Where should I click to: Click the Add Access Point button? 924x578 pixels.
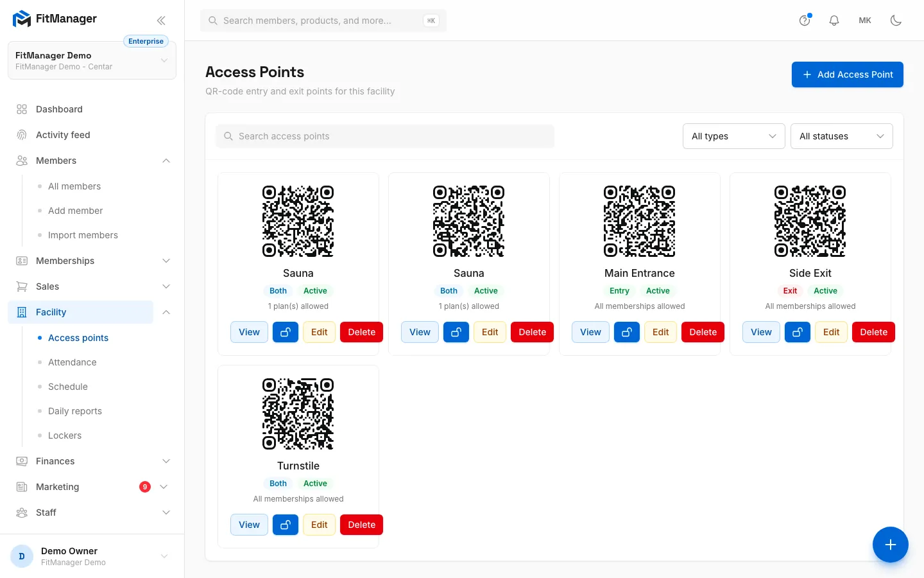(848, 74)
